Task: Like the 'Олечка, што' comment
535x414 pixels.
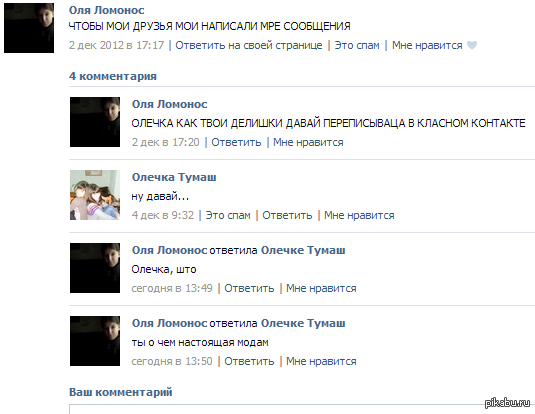Action: click(x=321, y=288)
